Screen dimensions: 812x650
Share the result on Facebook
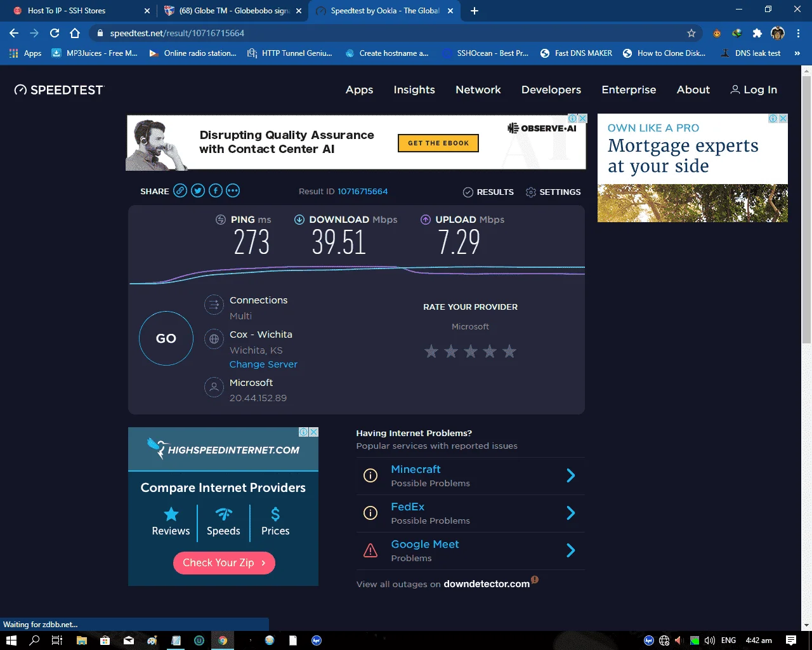click(x=216, y=190)
